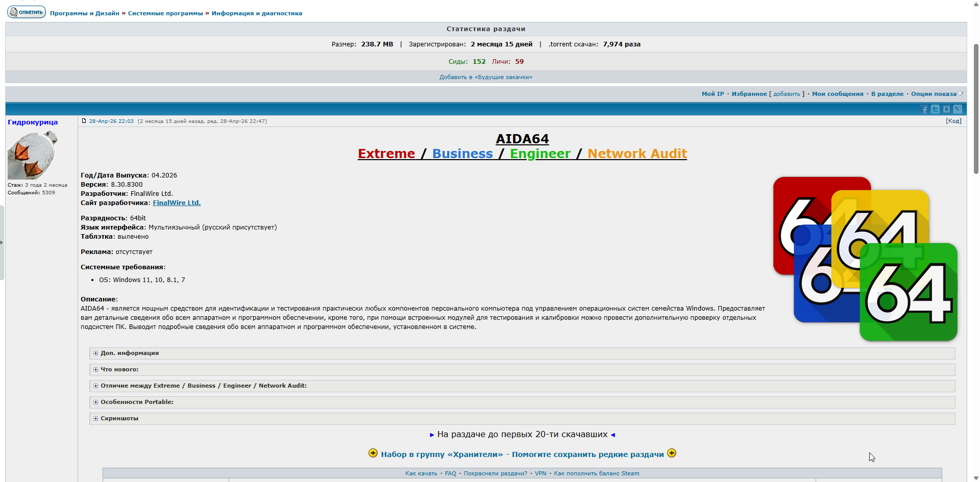Expand the «Скриншоты» spoiler
This screenshot has width=980, height=482.
522,418
